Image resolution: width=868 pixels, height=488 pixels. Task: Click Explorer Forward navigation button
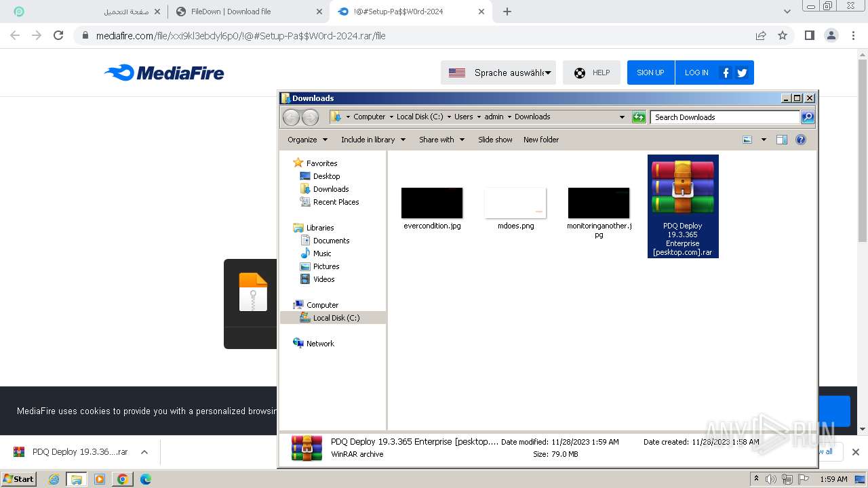pos(310,117)
